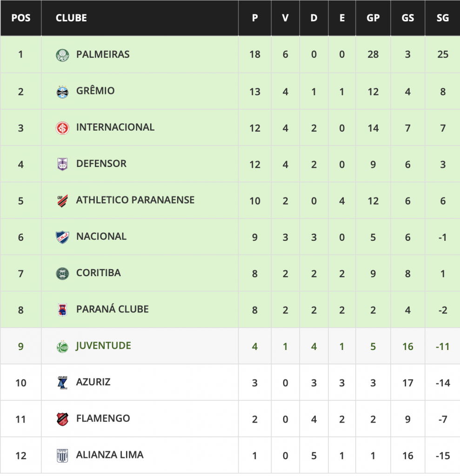Click the Coritiba green crest icon
This screenshot has width=460, height=476.
click(x=62, y=273)
